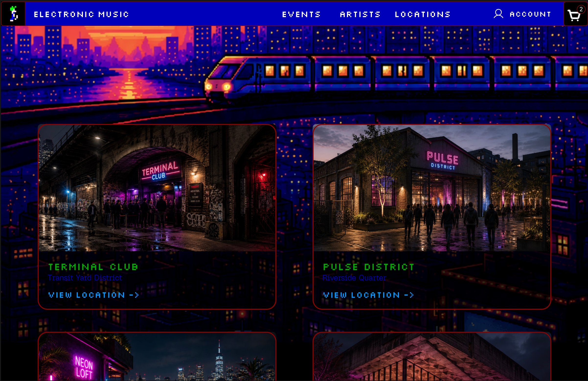Open the Terminal Club venue photo
The height and width of the screenshot is (381, 588).
tap(157, 188)
